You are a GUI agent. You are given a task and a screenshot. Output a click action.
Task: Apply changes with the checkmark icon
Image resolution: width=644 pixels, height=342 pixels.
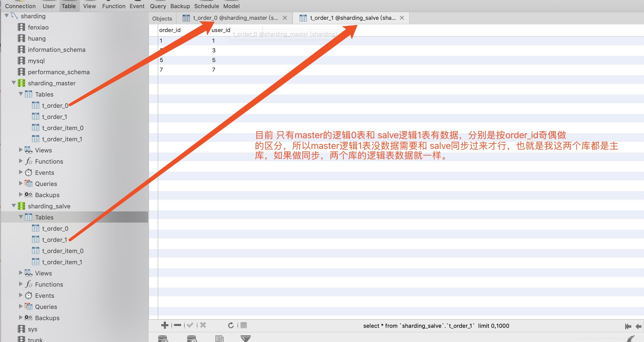(x=190, y=325)
